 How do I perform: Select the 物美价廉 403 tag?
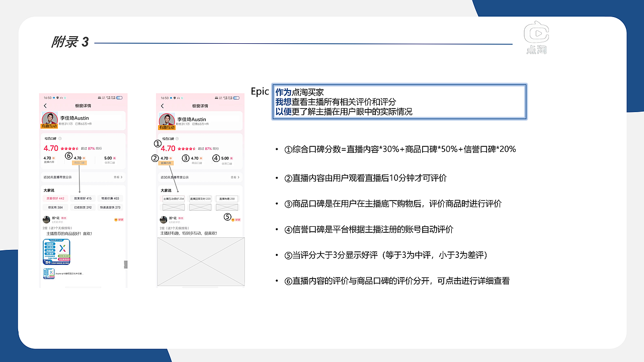[x=110, y=198]
